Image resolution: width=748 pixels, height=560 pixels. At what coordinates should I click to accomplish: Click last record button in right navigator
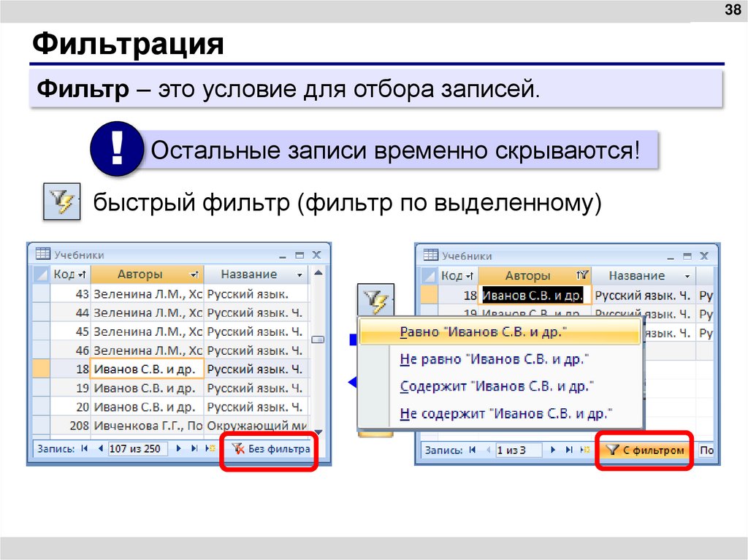(568, 450)
